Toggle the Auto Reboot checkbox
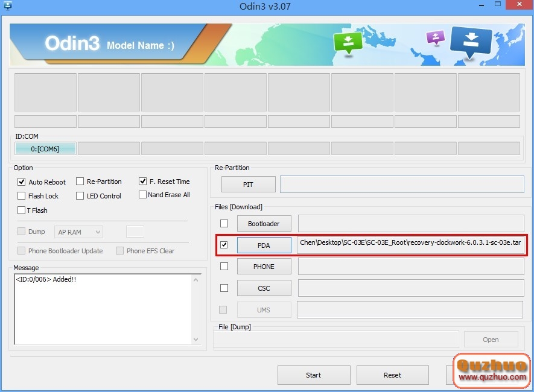534x392 pixels. click(x=22, y=182)
